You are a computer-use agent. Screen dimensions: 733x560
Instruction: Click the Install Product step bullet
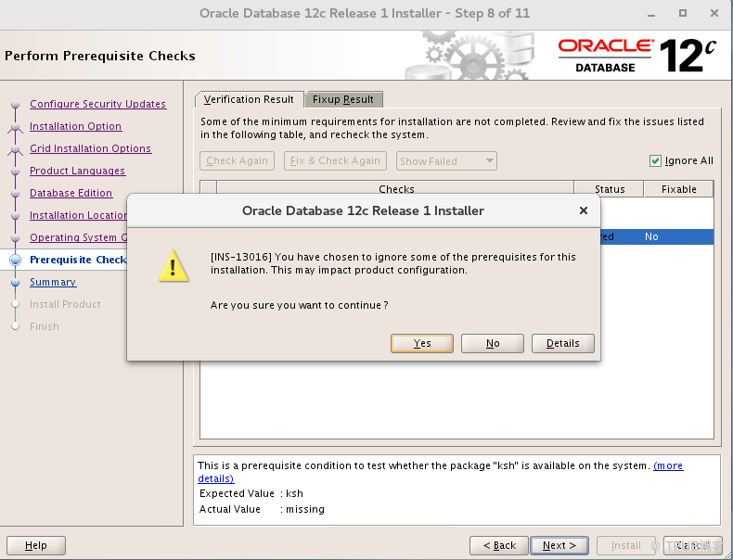(x=16, y=304)
